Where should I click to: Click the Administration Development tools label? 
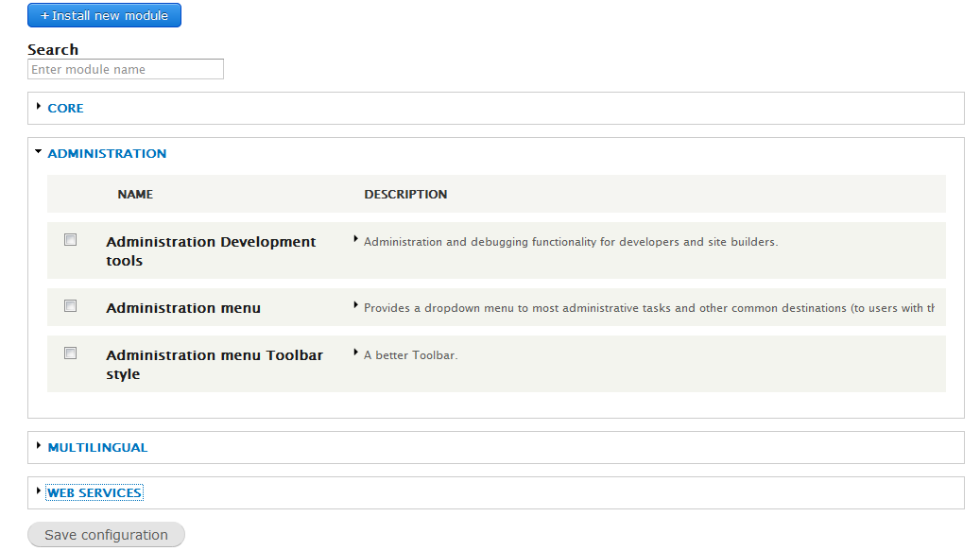[211, 251]
